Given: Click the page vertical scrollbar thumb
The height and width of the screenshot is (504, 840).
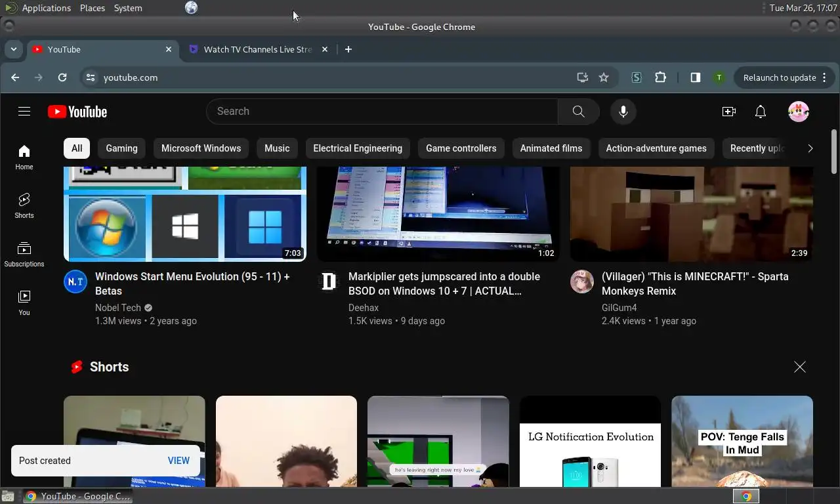Looking at the screenshot, I should point(834,152).
